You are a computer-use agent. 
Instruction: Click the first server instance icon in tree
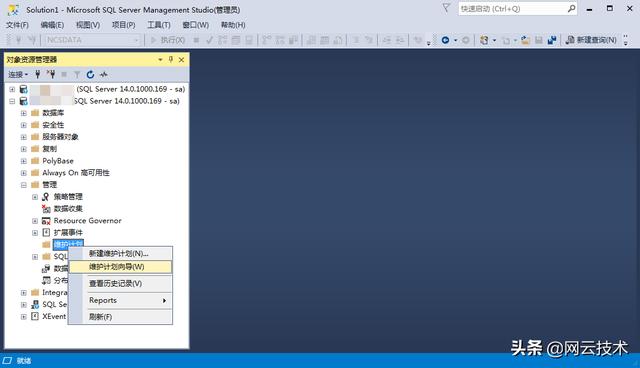coord(24,89)
